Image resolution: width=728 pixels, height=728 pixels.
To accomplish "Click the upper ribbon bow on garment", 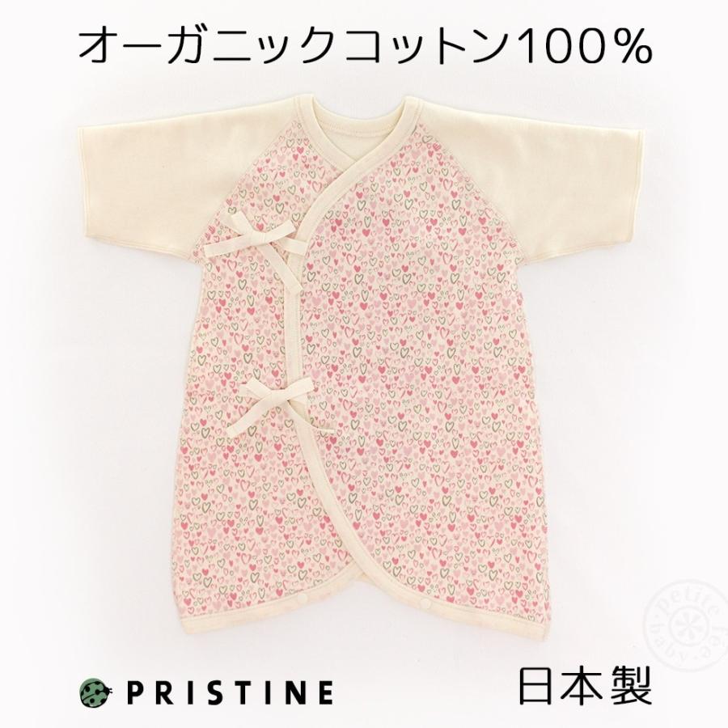I will pos(253,234).
